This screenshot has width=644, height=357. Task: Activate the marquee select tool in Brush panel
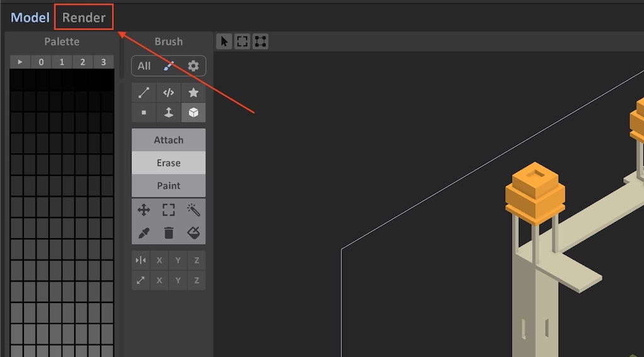169,210
